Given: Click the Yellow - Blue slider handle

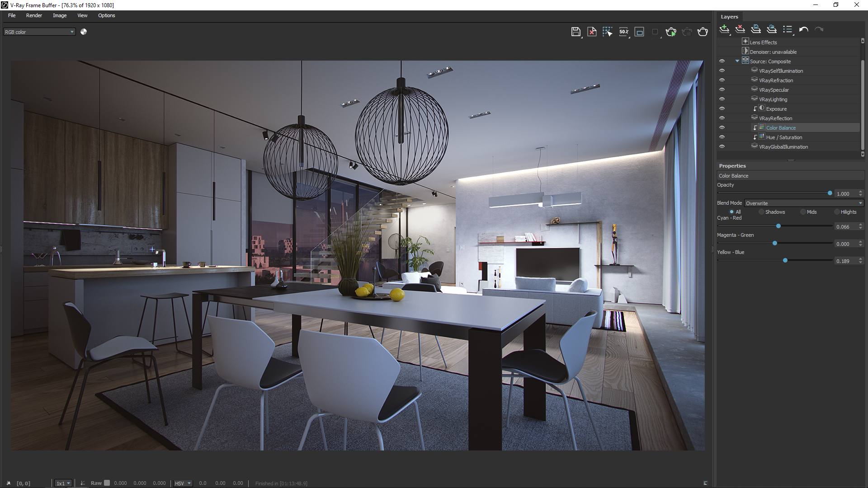Looking at the screenshot, I should tap(785, 261).
